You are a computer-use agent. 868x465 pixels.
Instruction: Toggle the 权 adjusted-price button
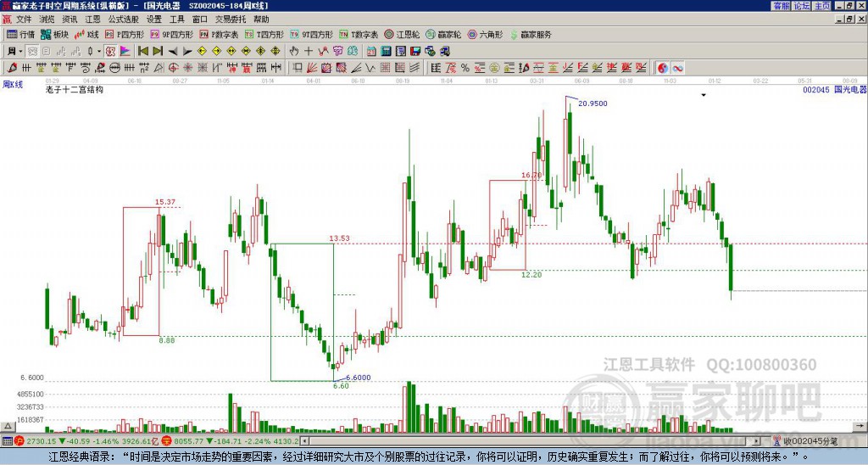(110, 52)
